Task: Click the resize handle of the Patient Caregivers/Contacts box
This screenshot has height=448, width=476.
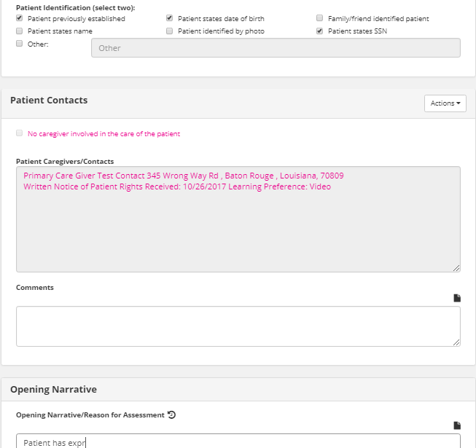Action: [x=456, y=268]
